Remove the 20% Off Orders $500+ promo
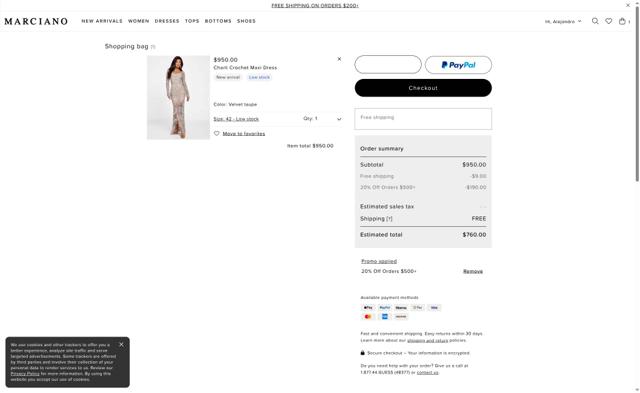Screen dimensions: 640x393 (473, 271)
